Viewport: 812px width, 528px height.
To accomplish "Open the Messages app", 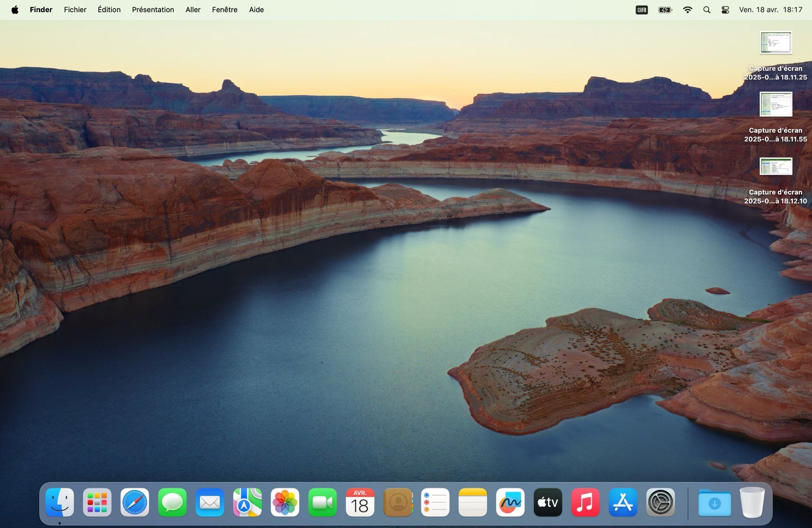I will click(172, 502).
